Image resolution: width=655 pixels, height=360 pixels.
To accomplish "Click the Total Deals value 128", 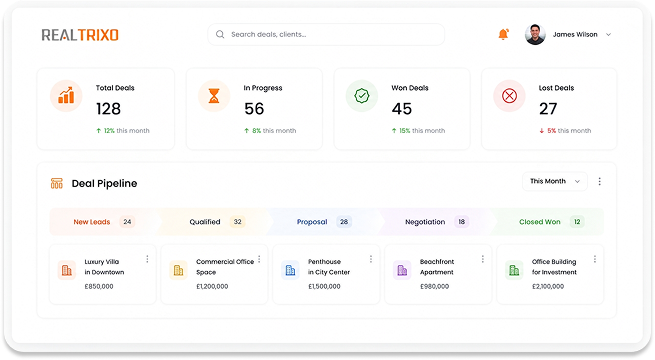I will click(x=109, y=109).
